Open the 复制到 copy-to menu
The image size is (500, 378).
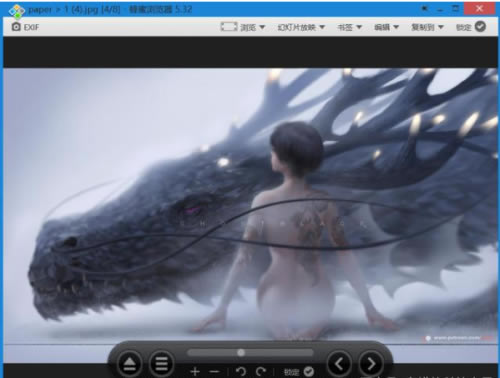(x=427, y=27)
